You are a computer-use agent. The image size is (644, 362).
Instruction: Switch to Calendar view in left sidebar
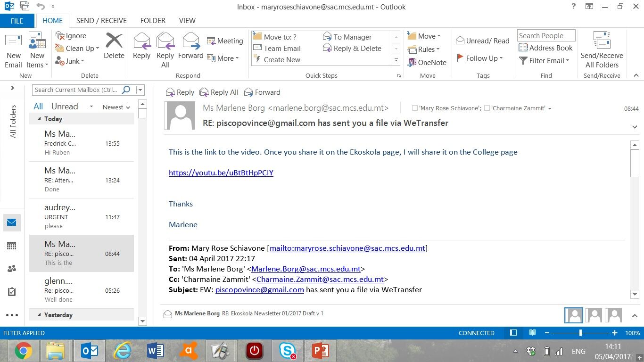[x=12, y=246]
